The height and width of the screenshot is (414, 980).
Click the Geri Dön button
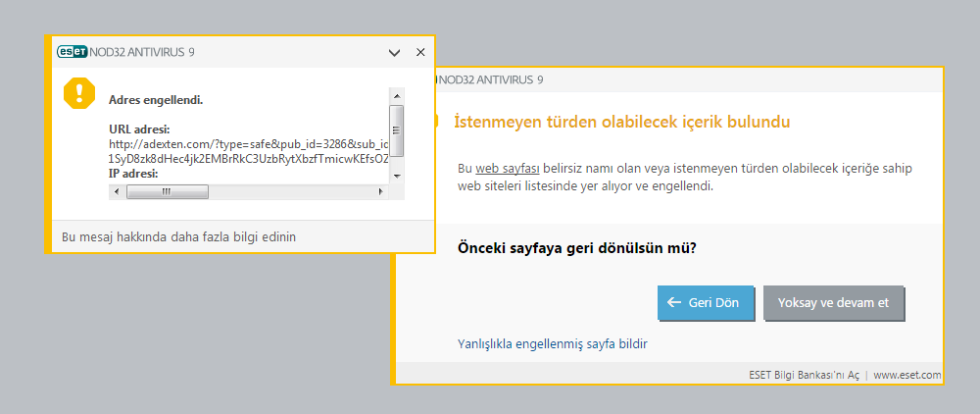coord(706,303)
